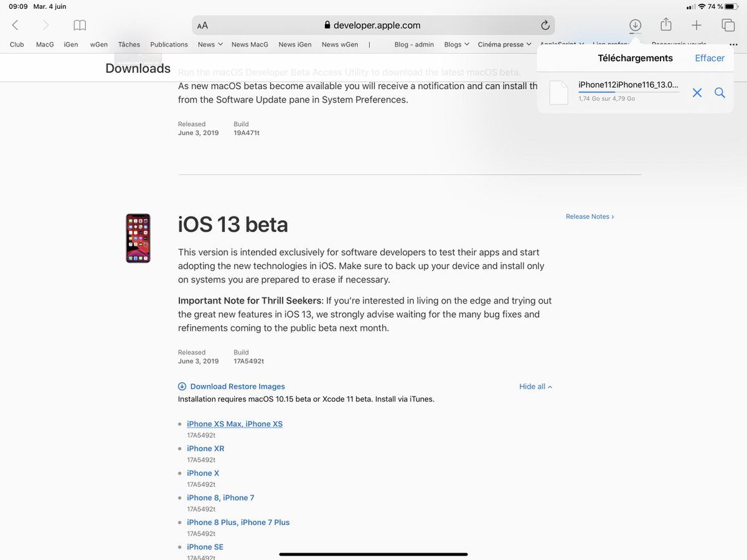The image size is (747, 560).
Task: Tap the Safari back arrow
Action: [15, 25]
